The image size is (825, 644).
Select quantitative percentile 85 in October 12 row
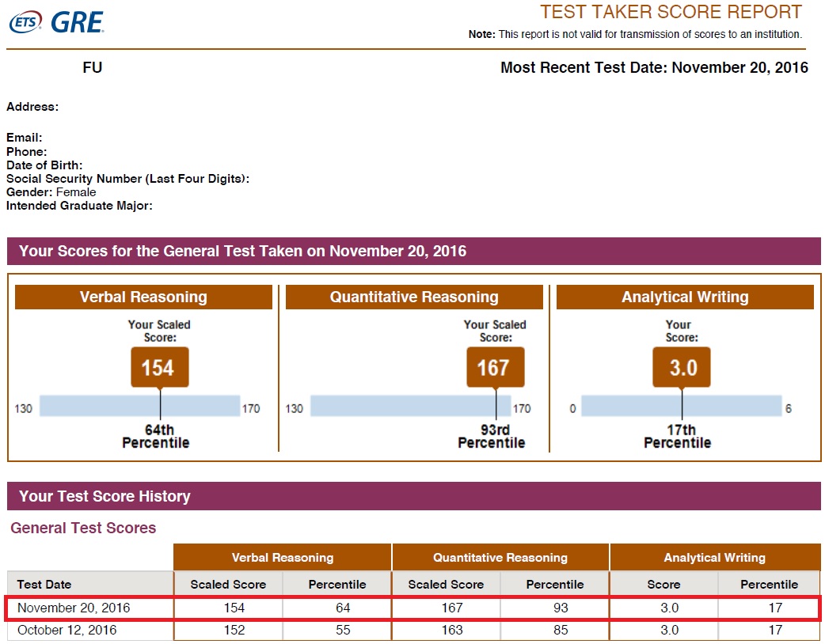561,630
